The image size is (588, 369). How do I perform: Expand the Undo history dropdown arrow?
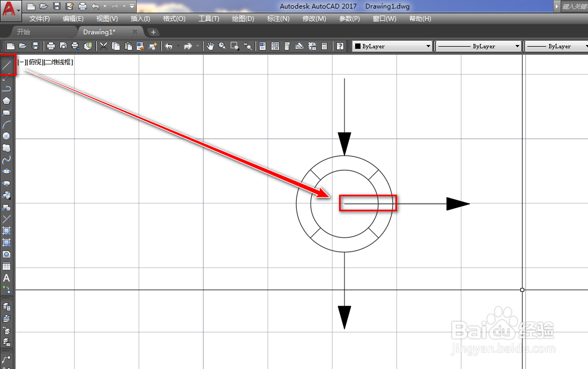pyautogui.click(x=178, y=46)
